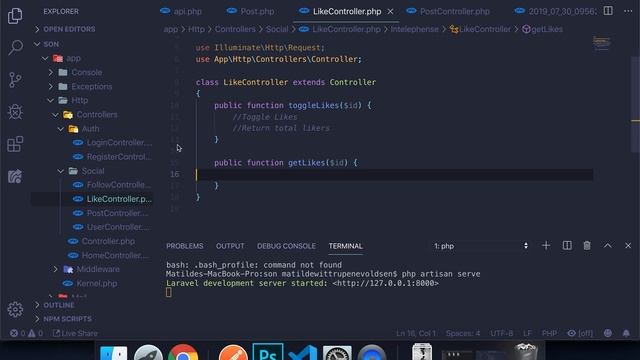Expand the NPM Scripts section

(67, 319)
